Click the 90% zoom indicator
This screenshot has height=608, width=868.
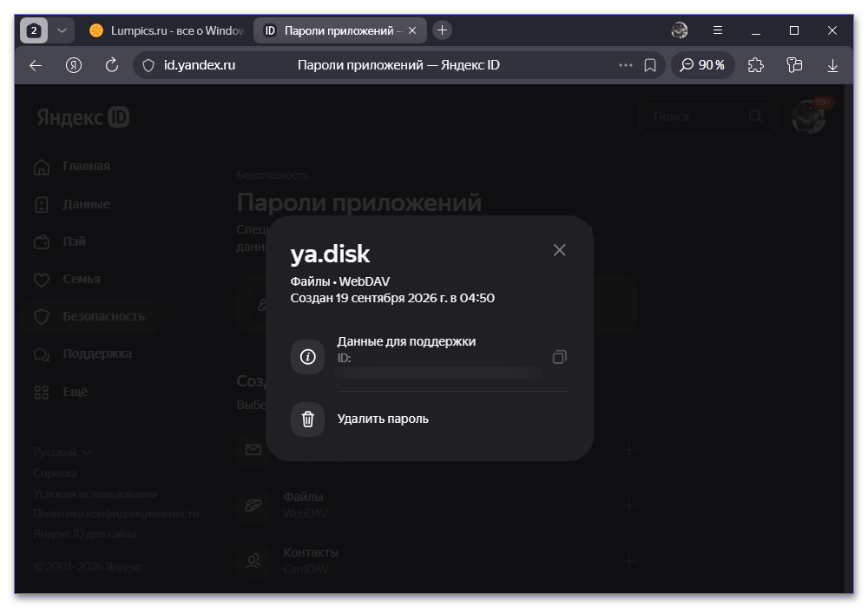pos(702,65)
